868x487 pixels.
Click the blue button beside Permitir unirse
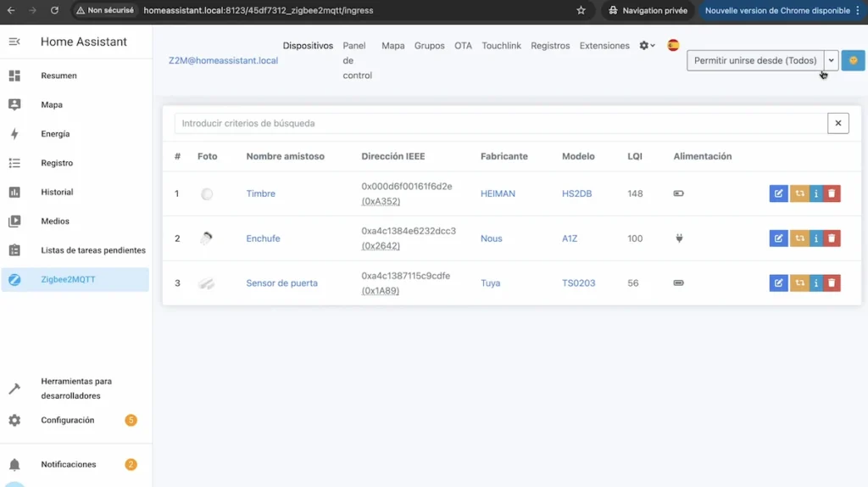853,60
